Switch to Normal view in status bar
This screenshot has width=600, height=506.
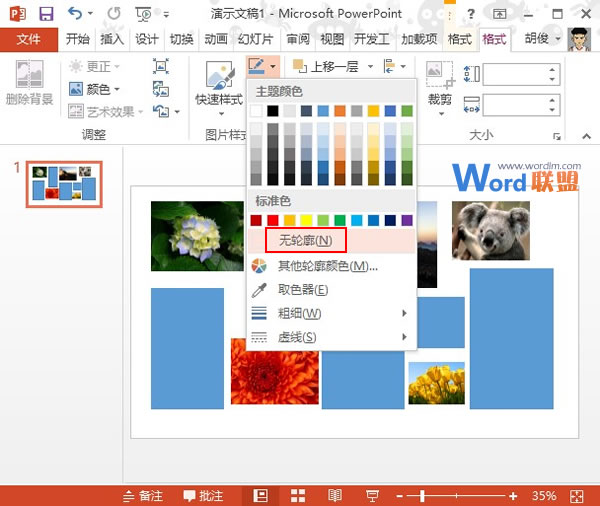point(260,496)
